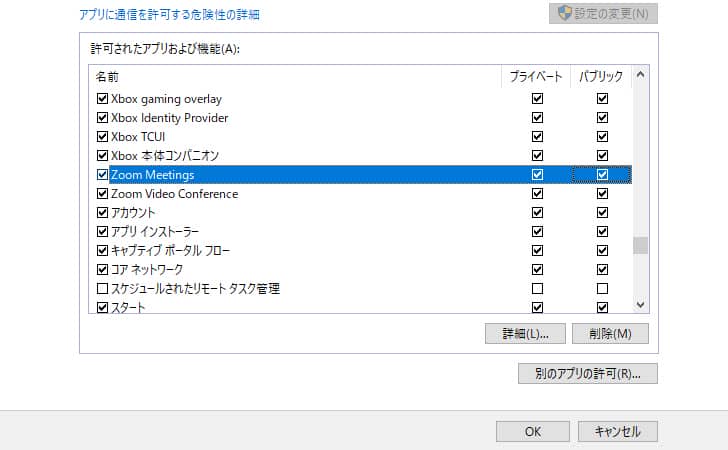
Task: Check スケジュールされたリモート タスク管理 name checkbox
Action: 102,289
